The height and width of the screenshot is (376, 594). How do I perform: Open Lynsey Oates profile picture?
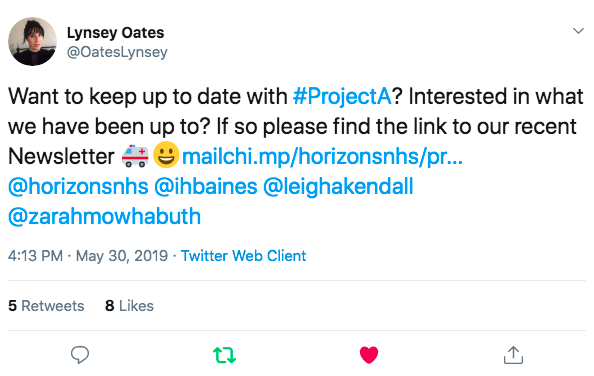[32, 42]
